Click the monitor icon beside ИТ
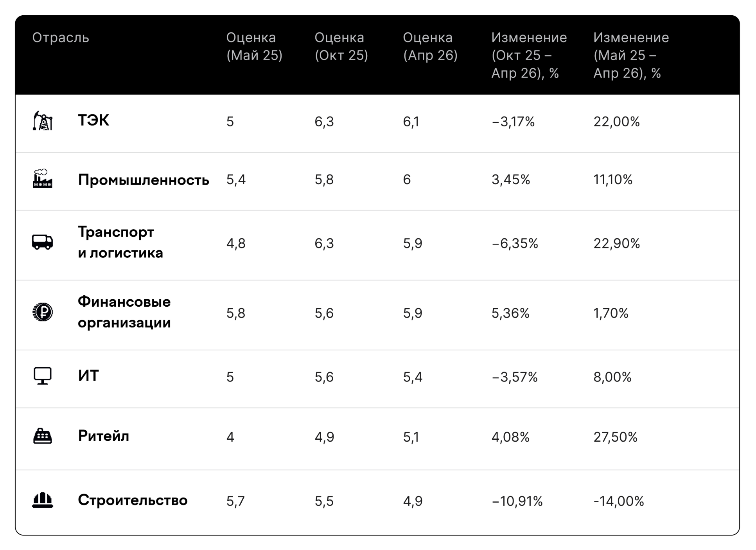Viewport: 756px width, 550px height. 42,376
